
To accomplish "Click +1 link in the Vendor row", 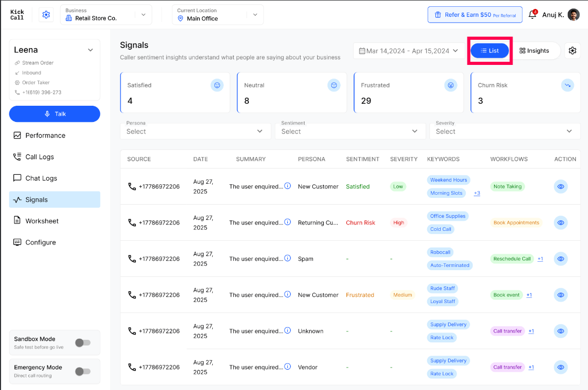I will (x=531, y=367).
